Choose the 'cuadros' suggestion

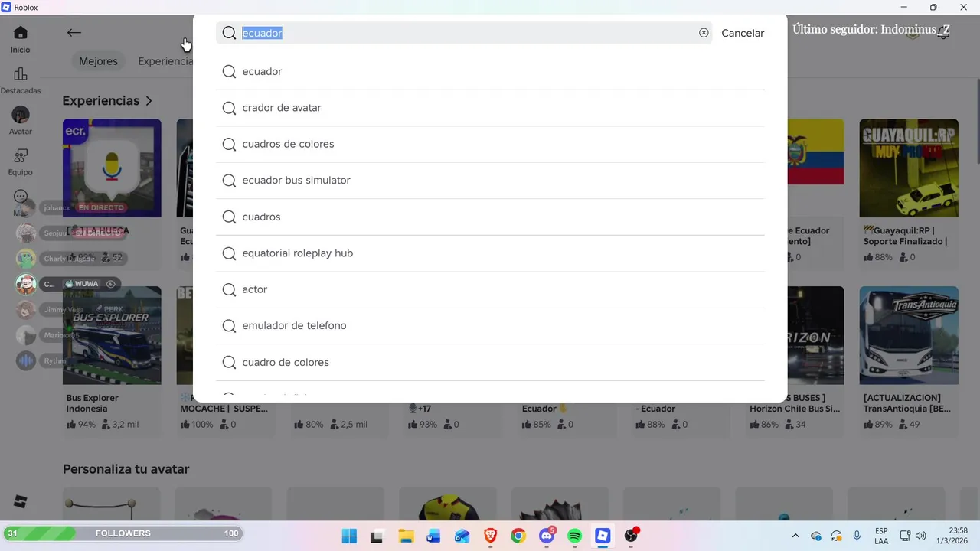pyautogui.click(x=490, y=217)
